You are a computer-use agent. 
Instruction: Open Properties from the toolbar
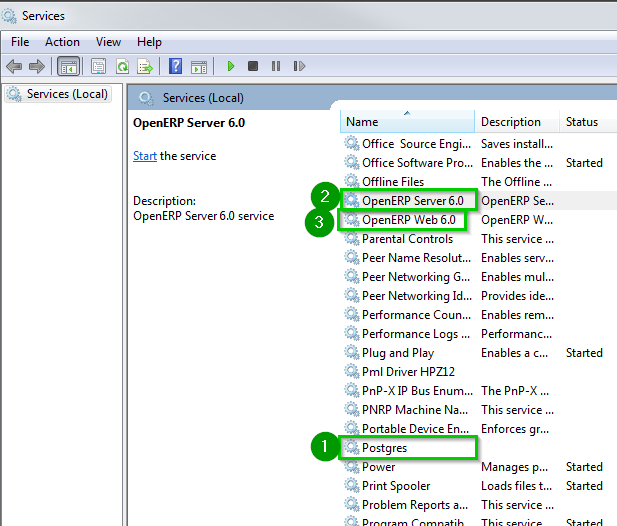pyautogui.click(x=98, y=66)
